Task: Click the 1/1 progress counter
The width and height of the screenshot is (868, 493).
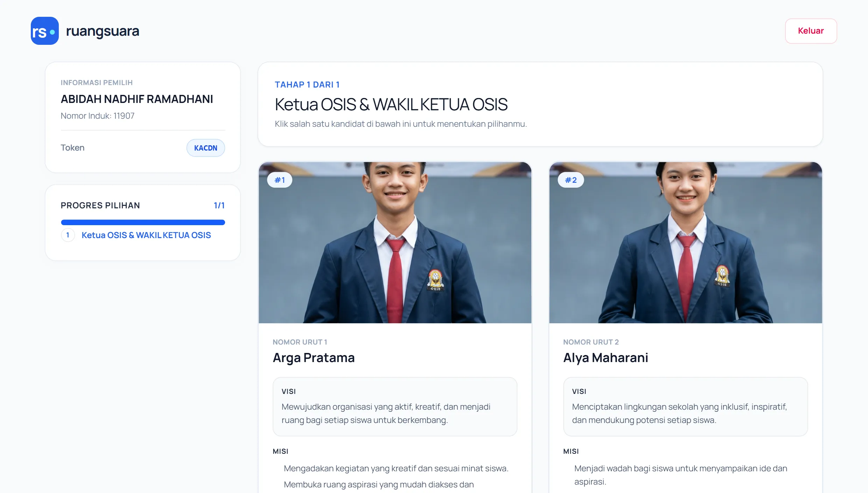Action: coord(219,205)
